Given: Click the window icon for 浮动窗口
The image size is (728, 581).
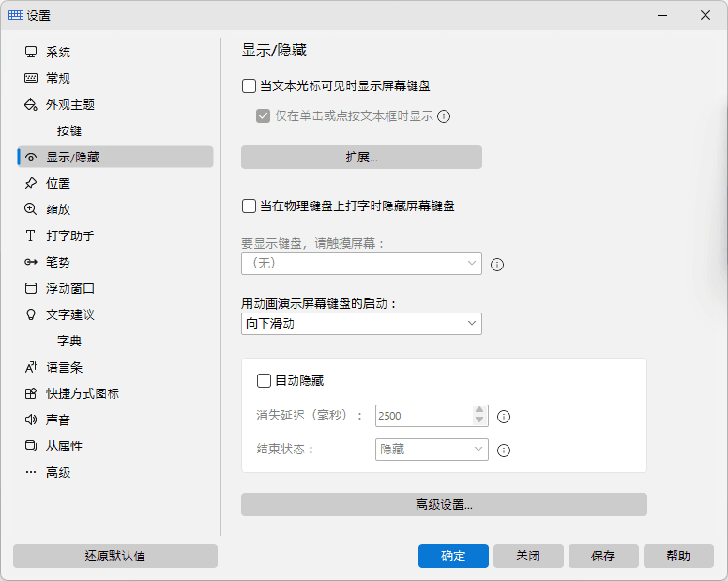Looking at the screenshot, I should click(x=31, y=288).
